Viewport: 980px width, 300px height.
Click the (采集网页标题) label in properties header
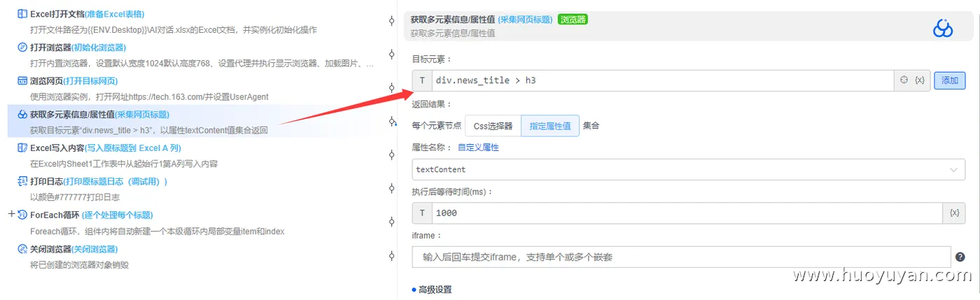[525, 20]
